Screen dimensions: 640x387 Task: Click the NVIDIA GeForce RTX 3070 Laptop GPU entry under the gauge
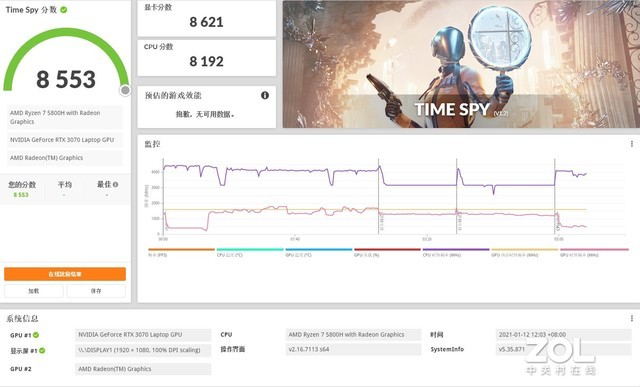tap(65, 140)
